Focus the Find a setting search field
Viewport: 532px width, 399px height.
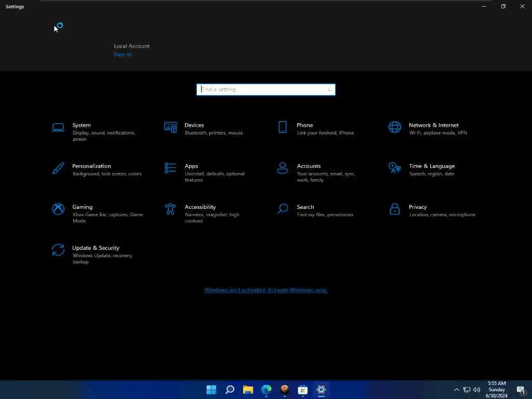pyautogui.click(x=266, y=89)
